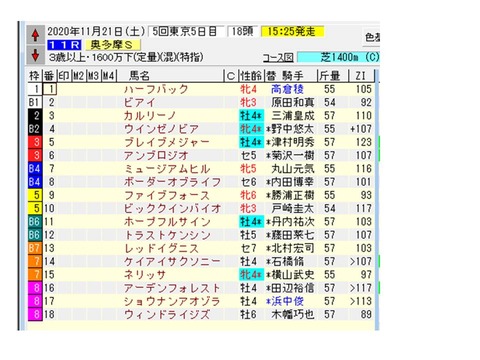Select horse ビアイ

pos(139,102)
